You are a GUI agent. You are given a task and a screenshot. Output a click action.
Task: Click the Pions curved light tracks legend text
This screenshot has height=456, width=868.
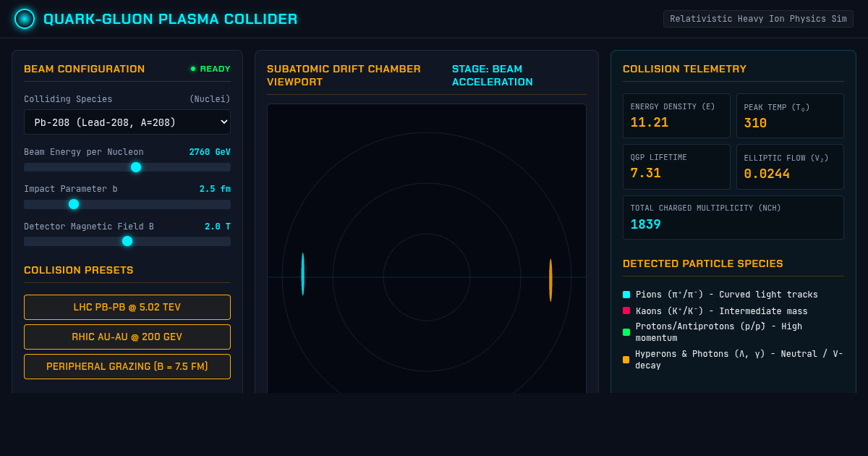[x=727, y=295]
